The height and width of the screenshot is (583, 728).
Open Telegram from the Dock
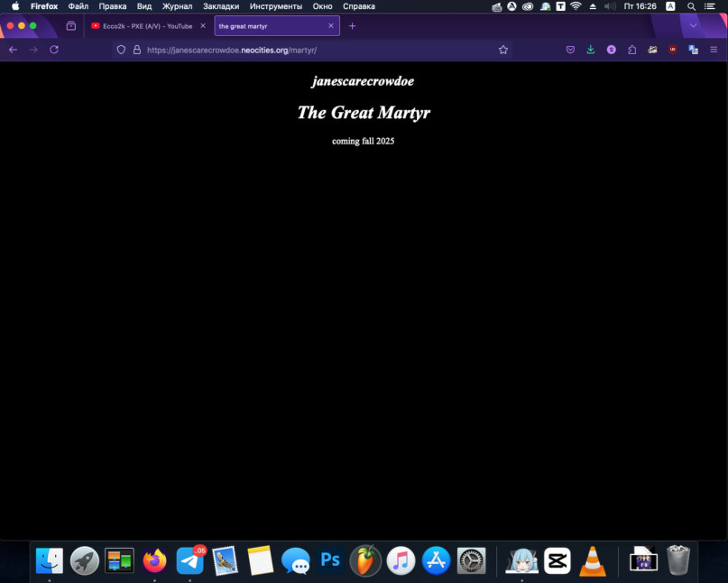(x=189, y=560)
